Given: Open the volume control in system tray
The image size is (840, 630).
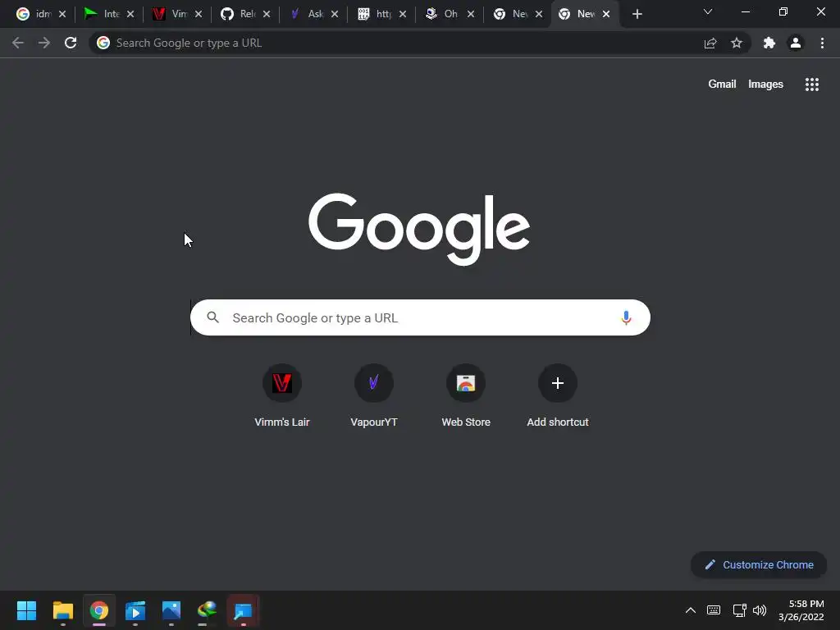Looking at the screenshot, I should [760, 610].
